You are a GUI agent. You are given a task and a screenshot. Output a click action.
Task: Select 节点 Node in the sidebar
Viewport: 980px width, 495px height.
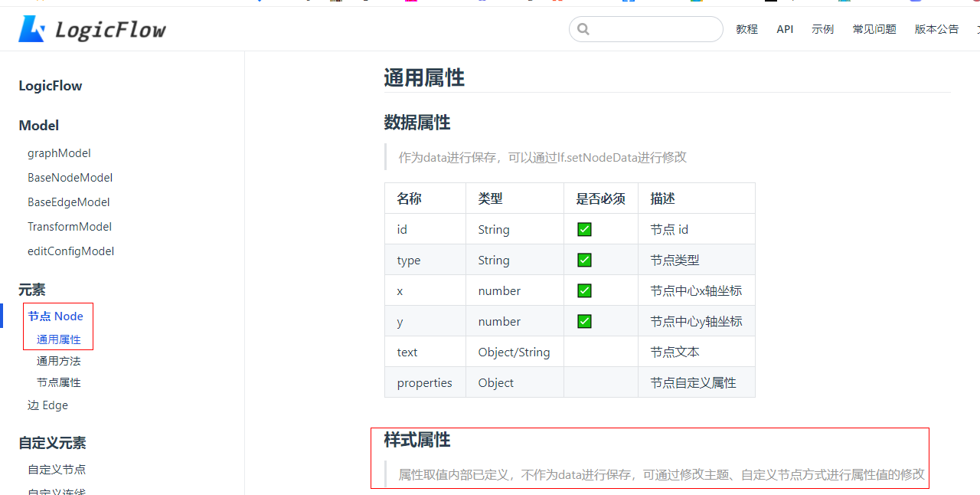click(x=55, y=316)
